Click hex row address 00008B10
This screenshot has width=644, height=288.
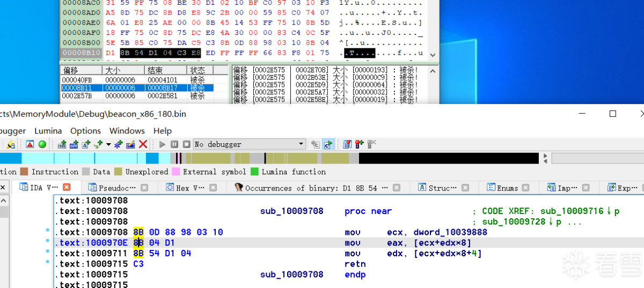point(81,53)
